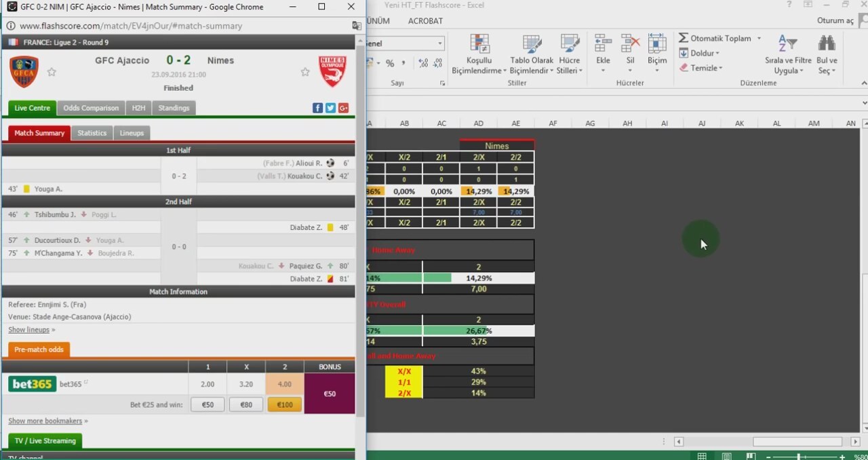The image size is (868, 460).
Task: Open TV / Live Streaming tab
Action: pyautogui.click(x=45, y=440)
